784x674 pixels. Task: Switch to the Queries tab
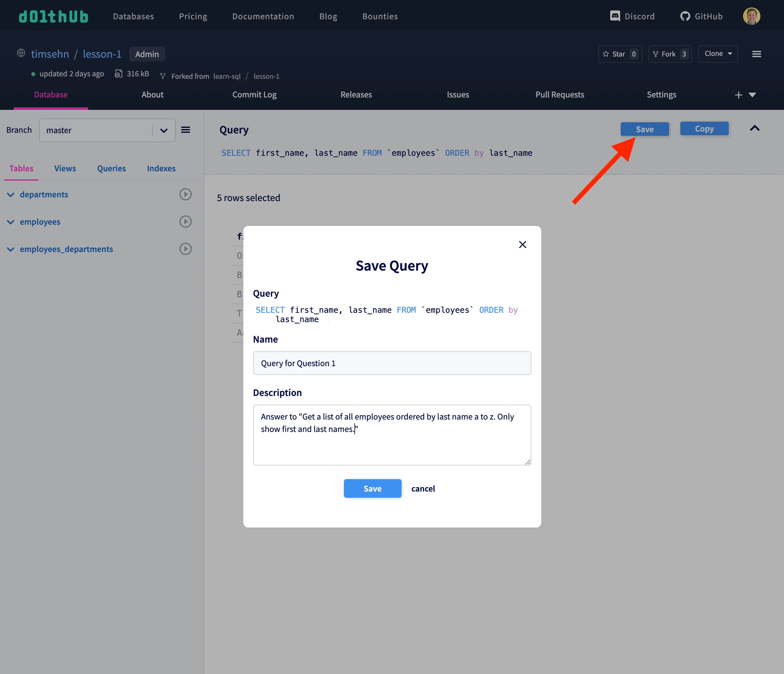click(x=111, y=168)
